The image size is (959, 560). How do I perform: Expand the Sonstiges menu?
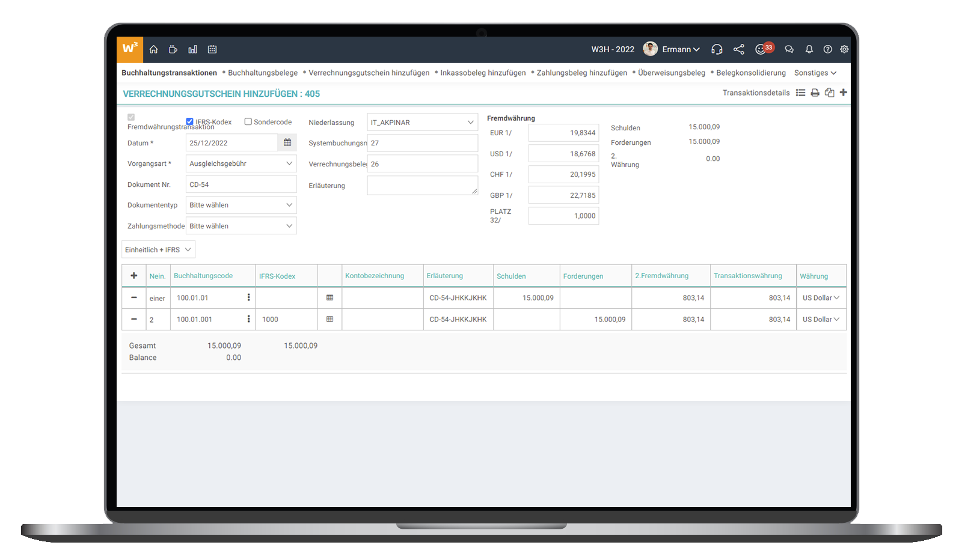pos(815,73)
